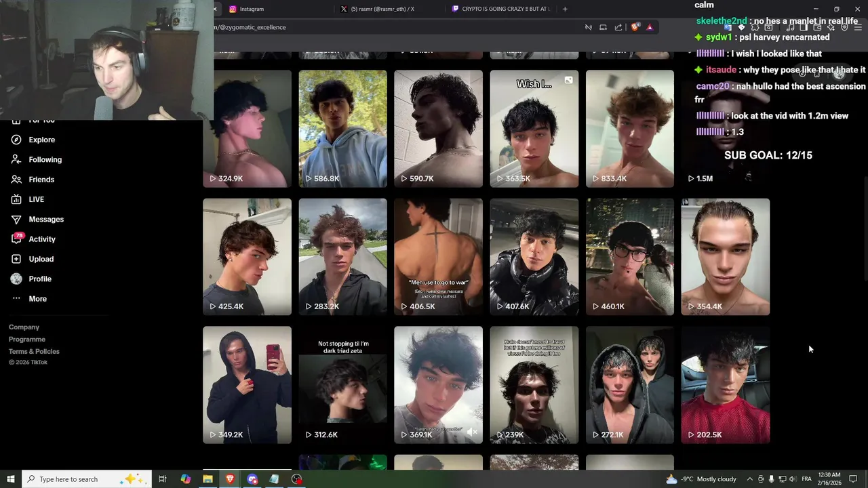
Task: Open Task View on the taskbar
Action: [163, 479]
